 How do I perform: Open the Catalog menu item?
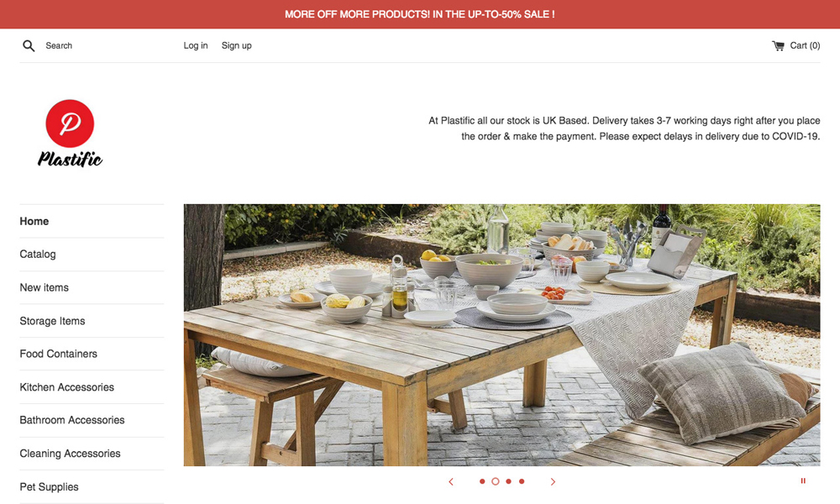38,255
